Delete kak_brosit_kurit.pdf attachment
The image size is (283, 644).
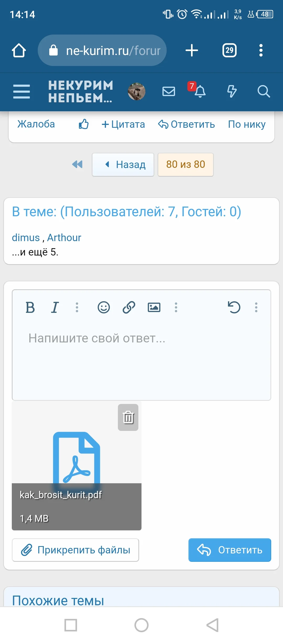(x=128, y=417)
